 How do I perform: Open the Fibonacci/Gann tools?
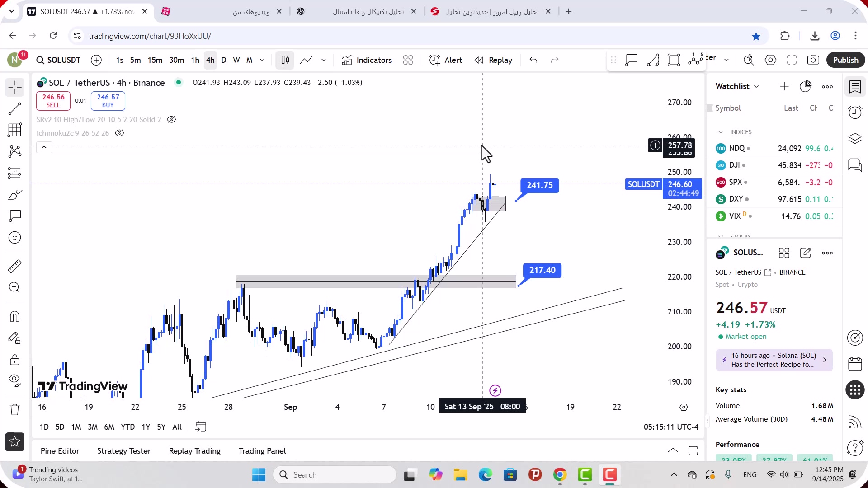[14, 130]
